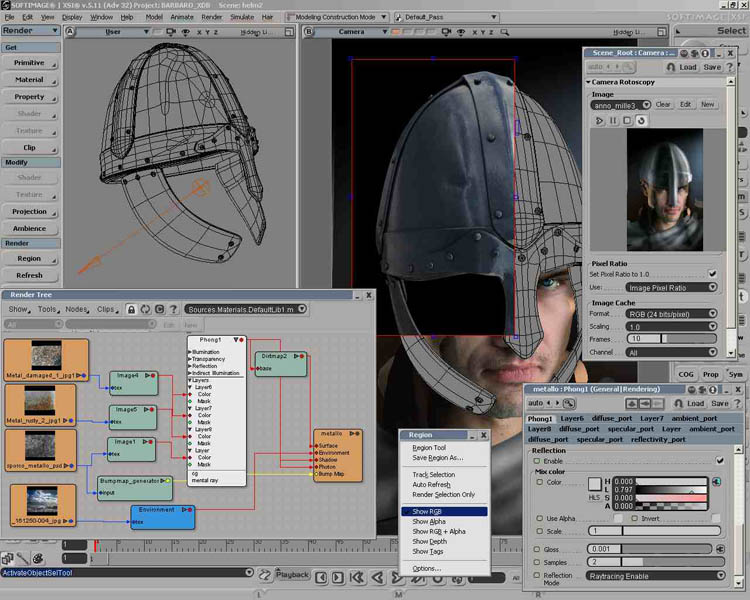The image size is (750, 600).
Task: Click the Clear button in Camera Rotoscopy
Action: point(663,104)
